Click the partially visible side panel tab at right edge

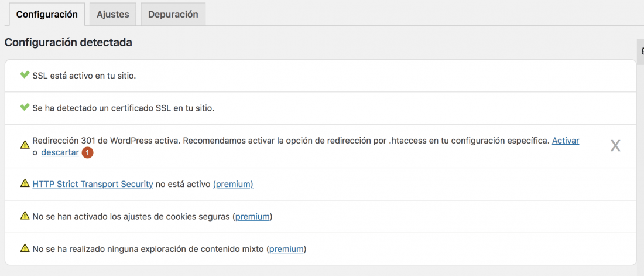click(x=640, y=52)
